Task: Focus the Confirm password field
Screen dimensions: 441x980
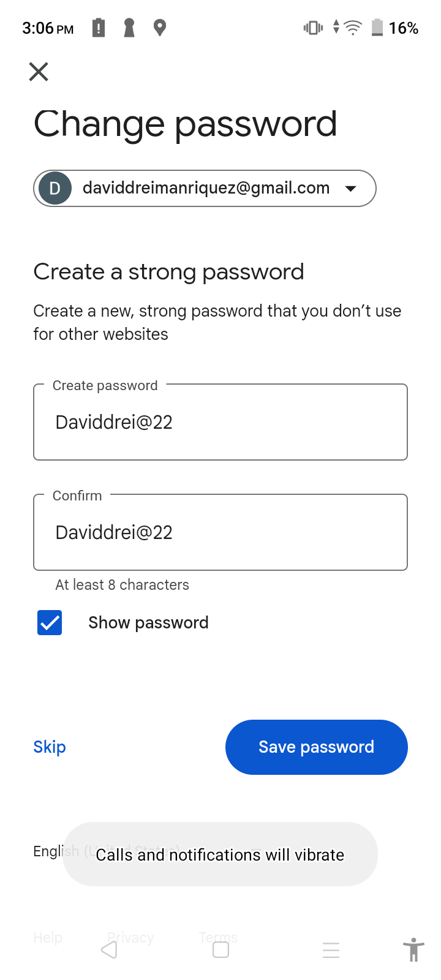Action: tap(221, 532)
